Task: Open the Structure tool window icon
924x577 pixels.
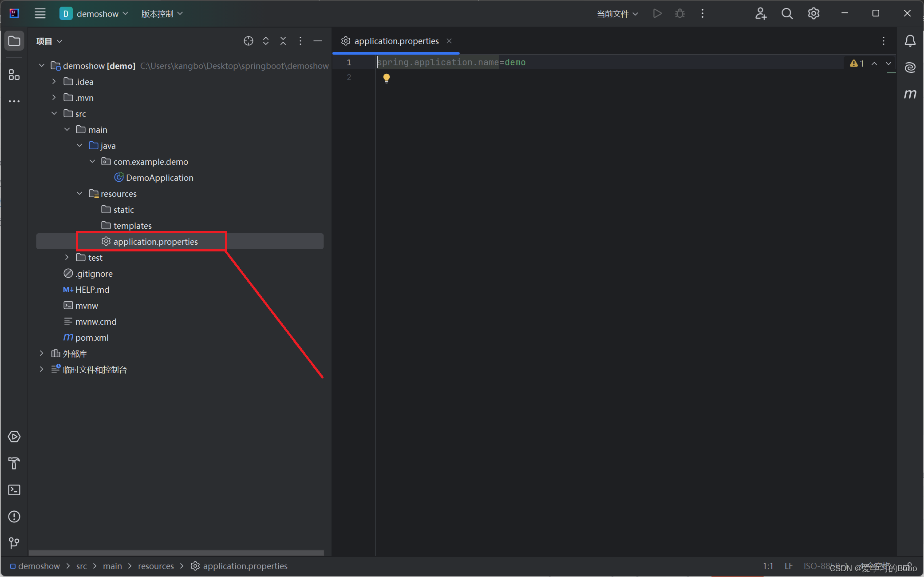Action: tap(14, 75)
